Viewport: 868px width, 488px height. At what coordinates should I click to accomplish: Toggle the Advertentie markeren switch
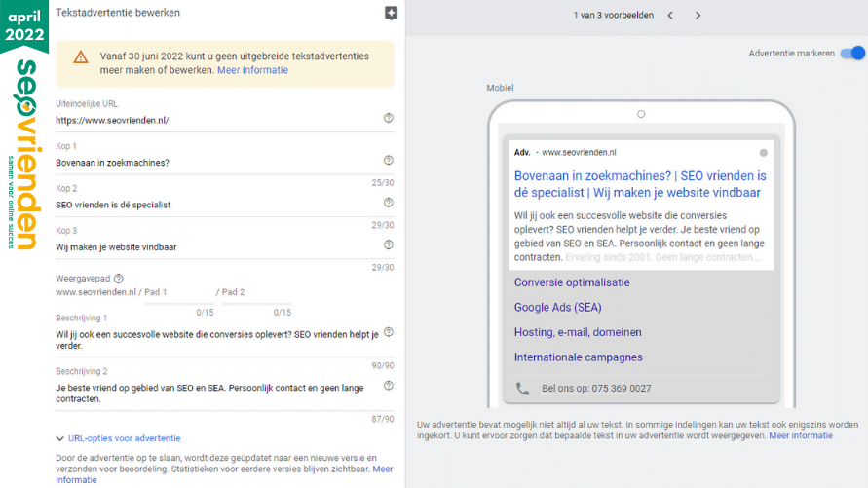coord(853,54)
